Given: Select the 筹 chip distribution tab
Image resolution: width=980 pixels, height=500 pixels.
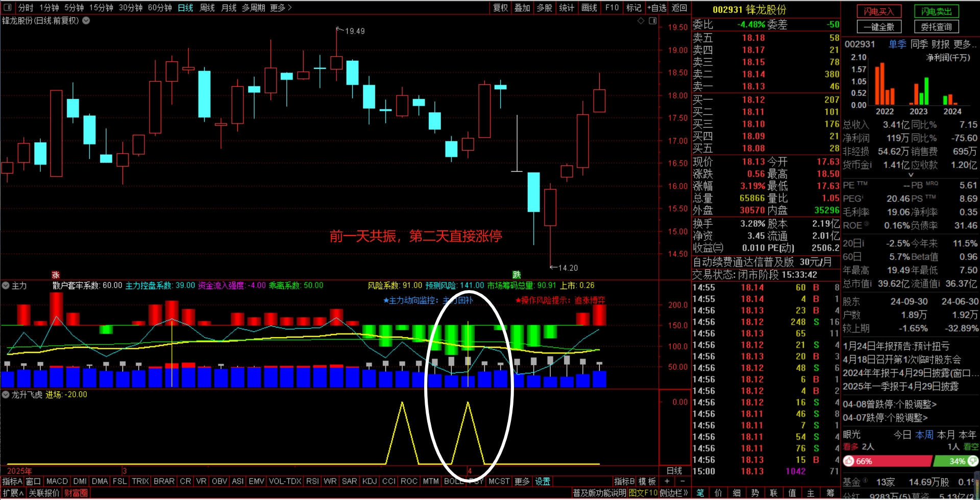Looking at the screenshot, I should tap(830, 493).
